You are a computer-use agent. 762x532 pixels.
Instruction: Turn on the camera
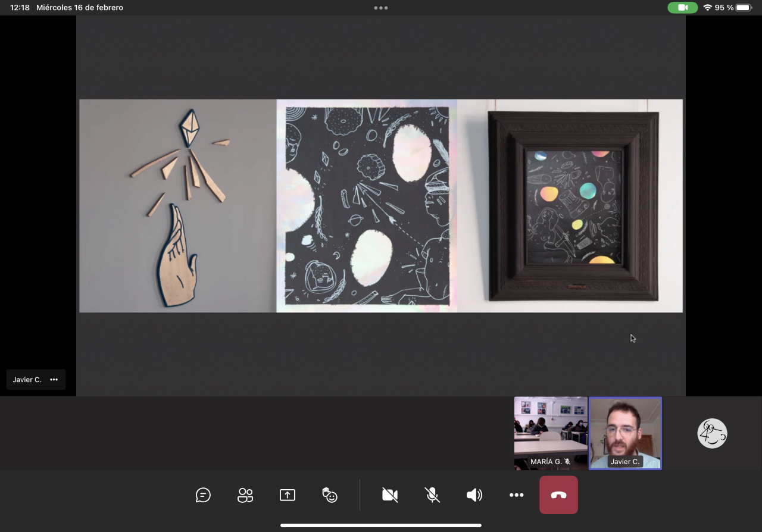click(x=390, y=495)
